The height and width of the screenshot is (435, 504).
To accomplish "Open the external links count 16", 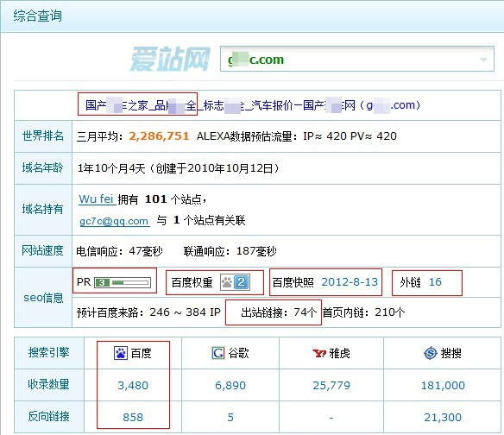I will click(x=435, y=282).
